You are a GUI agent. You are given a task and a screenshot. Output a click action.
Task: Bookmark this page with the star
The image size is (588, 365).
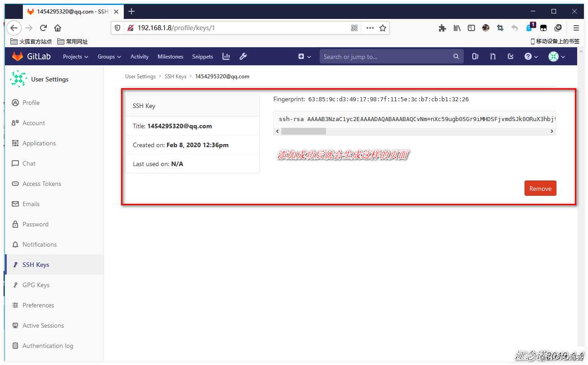click(x=383, y=28)
